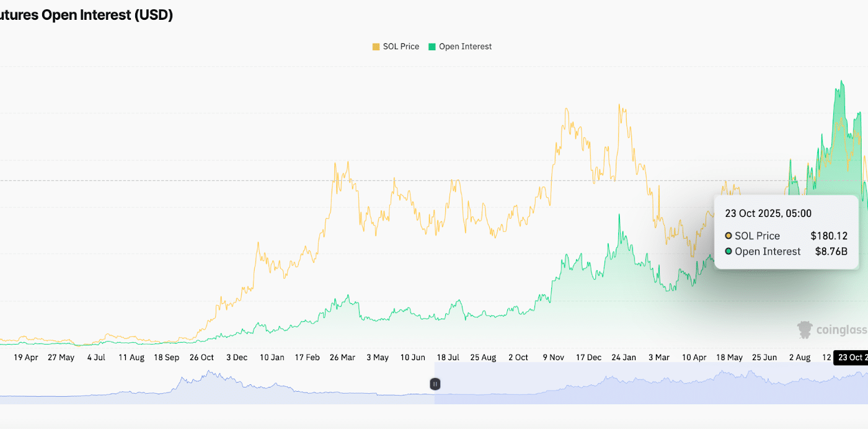Toggle SOL Price series via yellow legend swatch
868x429 pixels.
[376, 46]
